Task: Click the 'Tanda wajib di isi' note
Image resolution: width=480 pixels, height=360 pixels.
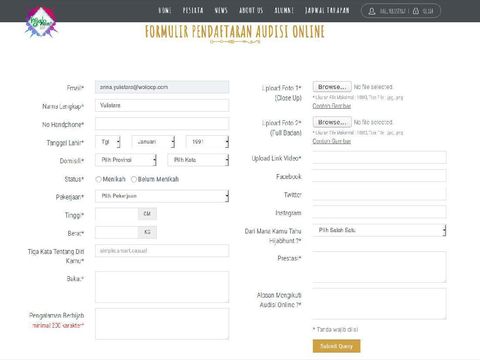Action: 335,329
